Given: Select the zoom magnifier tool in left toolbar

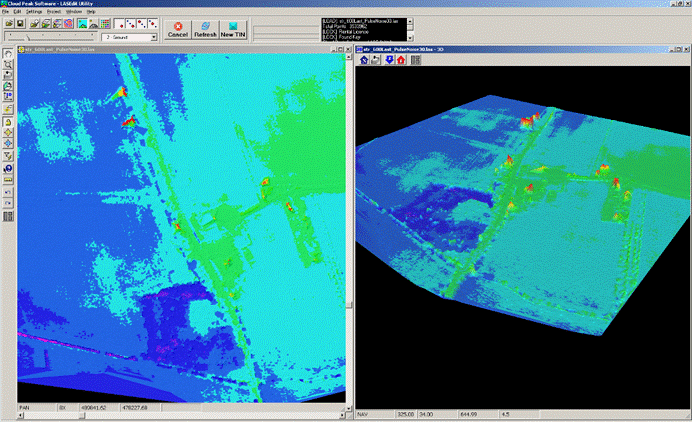Looking at the screenshot, I should (x=8, y=64).
